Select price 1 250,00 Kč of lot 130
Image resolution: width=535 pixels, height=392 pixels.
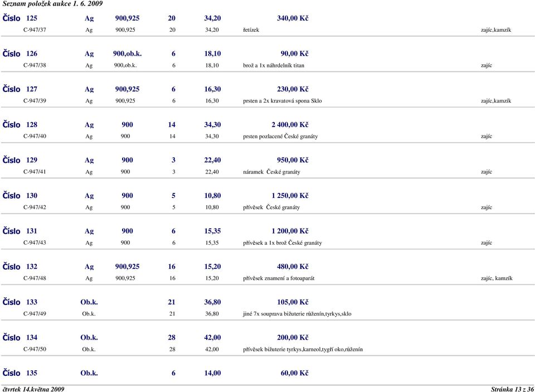click(290, 196)
